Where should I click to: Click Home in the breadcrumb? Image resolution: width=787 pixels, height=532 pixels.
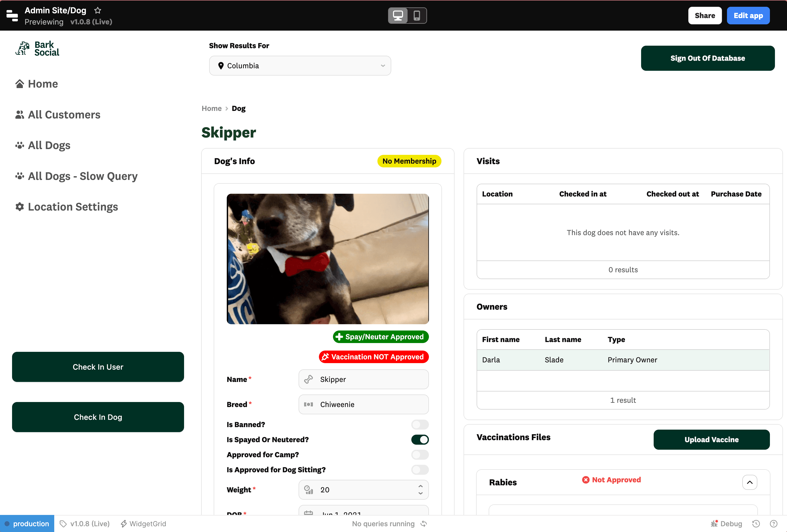point(212,108)
